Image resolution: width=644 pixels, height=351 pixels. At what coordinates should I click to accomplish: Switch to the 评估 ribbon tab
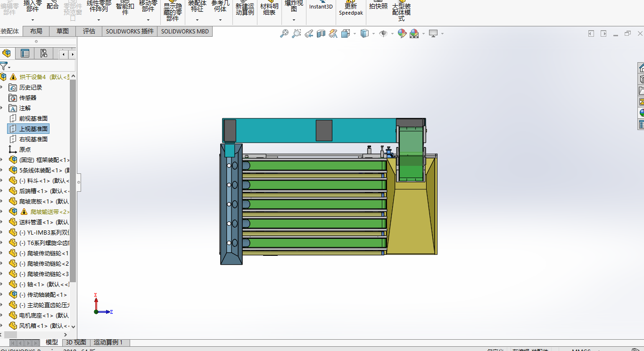(89, 31)
